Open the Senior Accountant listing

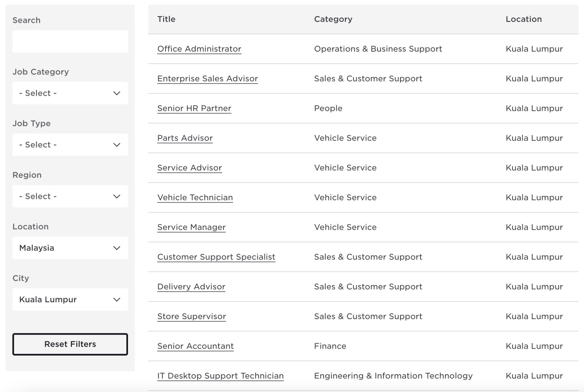195,346
